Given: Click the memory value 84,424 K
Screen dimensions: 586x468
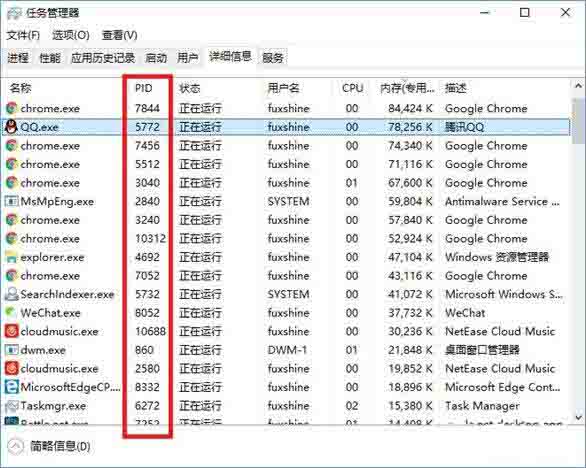Looking at the screenshot, I should point(410,108).
